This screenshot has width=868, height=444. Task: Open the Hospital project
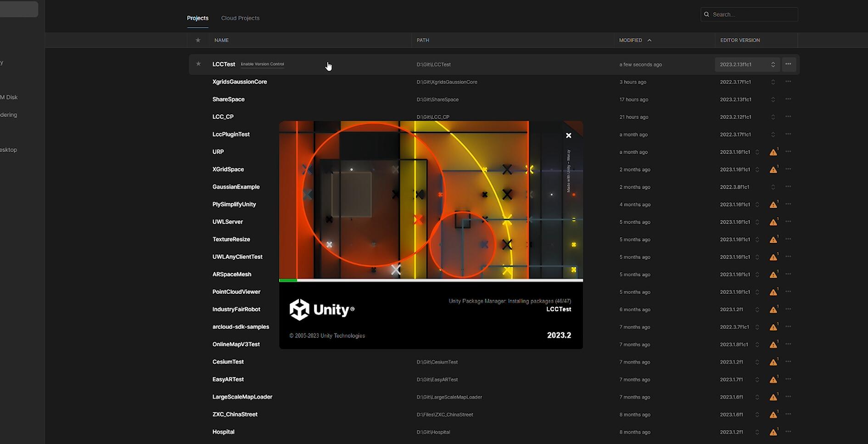pyautogui.click(x=223, y=432)
